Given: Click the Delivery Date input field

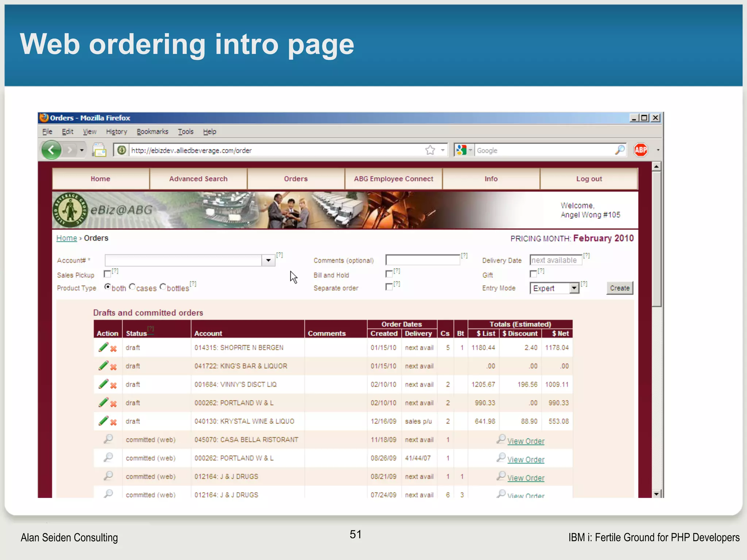Looking at the screenshot, I should click(556, 260).
